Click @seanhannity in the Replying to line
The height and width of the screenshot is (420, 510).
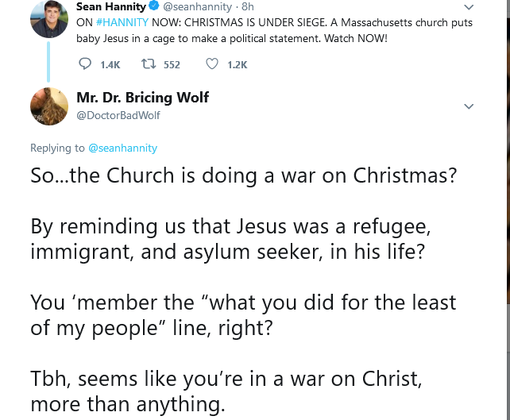click(x=123, y=148)
